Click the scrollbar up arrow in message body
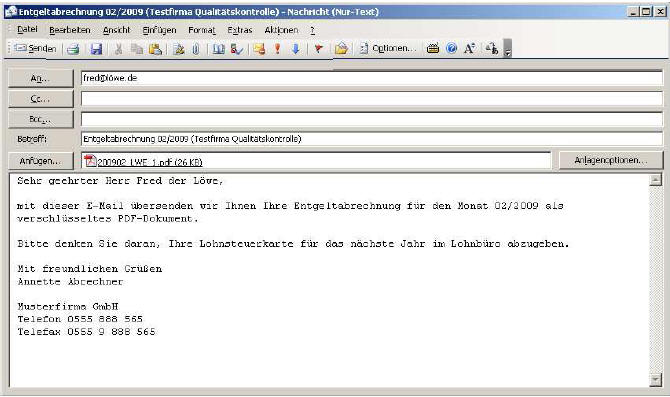Image resolution: width=670 pixels, height=397 pixels. (x=655, y=179)
